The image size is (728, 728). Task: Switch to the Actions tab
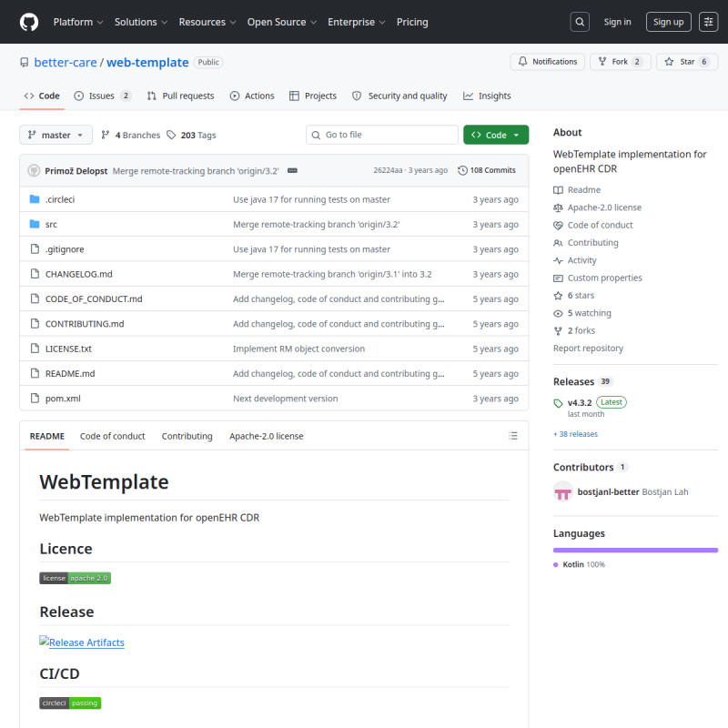[x=252, y=96]
